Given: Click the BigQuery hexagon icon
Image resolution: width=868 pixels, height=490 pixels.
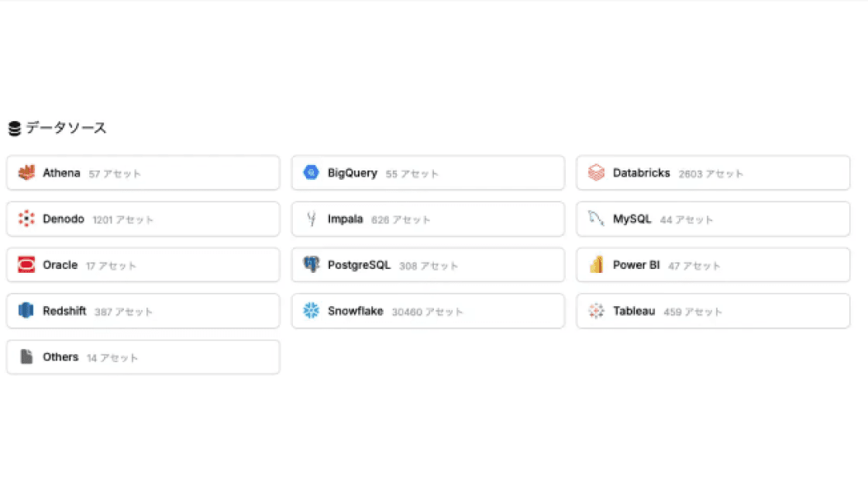Looking at the screenshot, I should [x=312, y=173].
